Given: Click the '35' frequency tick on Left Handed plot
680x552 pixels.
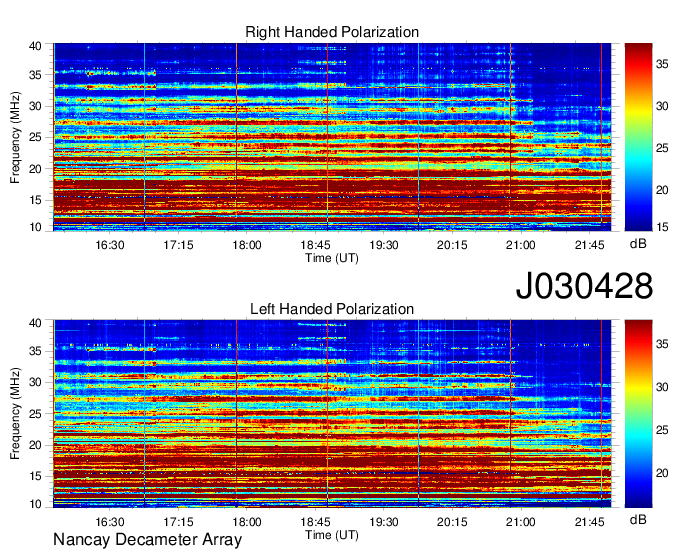Looking at the screenshot, I should pyautogui.click(x=35, y=351).
